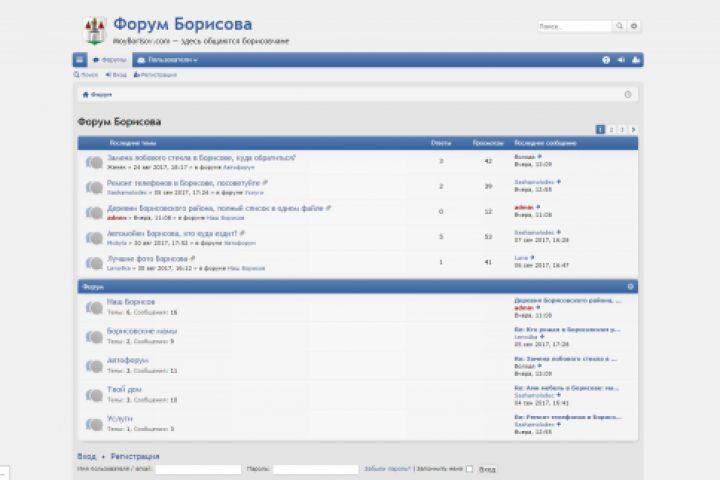Screen dimensions: 720x480
Task: Click topic icon beside Лучшие фото Борисова
Action: (x=94, y=263)
